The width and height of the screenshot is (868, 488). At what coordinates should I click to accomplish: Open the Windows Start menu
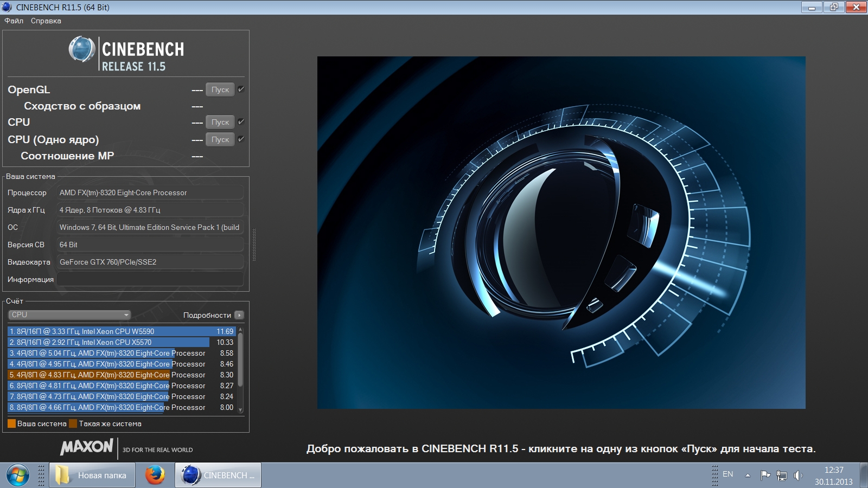coord(17,476)
